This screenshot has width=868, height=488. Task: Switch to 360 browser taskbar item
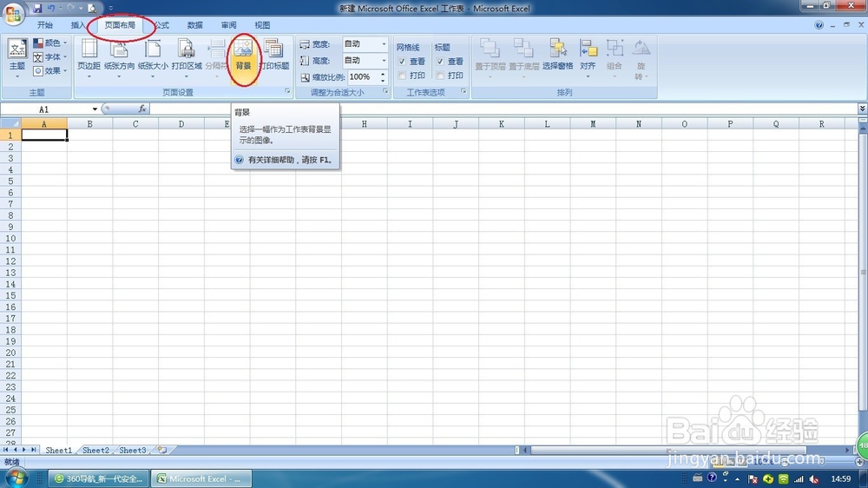[99, 478]
